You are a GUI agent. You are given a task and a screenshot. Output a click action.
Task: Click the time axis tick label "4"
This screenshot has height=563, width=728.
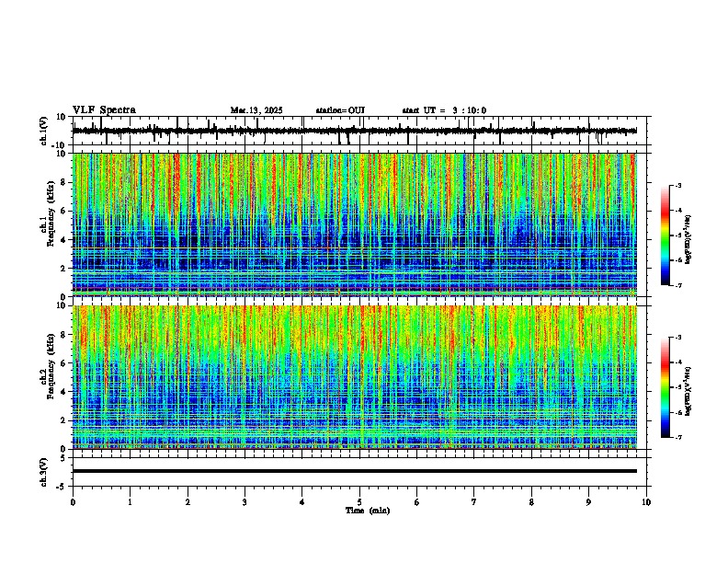click(302, 502)
